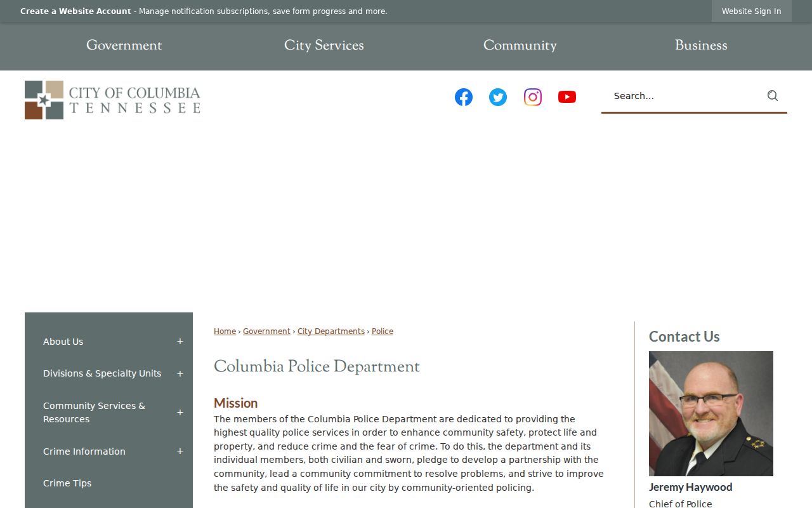Open the Community menu
This screenshot has width=812, height=508.
pos(520,46)
